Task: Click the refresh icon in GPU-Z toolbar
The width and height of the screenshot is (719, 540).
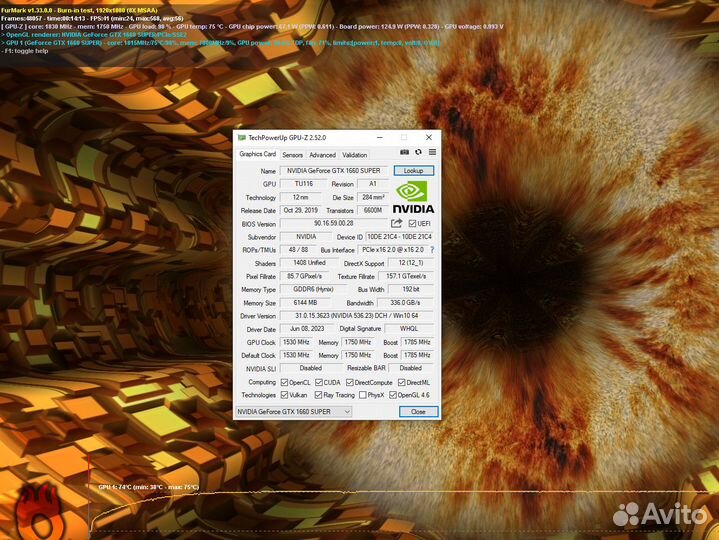Action: click(418, 152)
